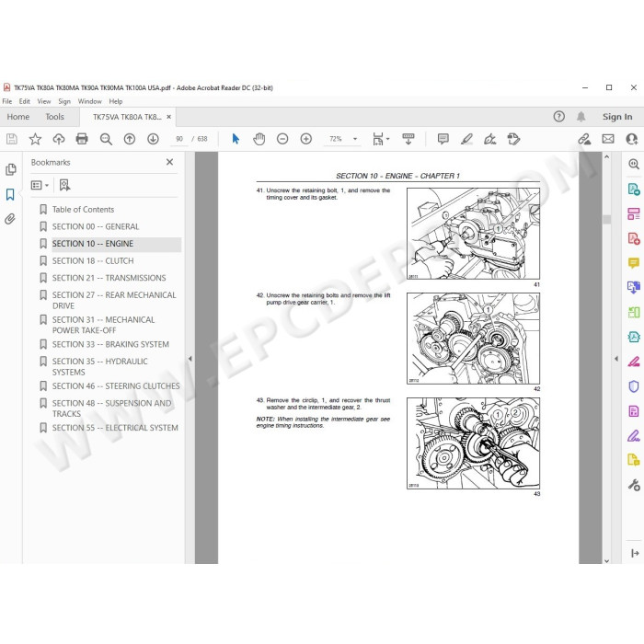
Task: Click the upload to cloud icon
Action: (x=59, y=139)
